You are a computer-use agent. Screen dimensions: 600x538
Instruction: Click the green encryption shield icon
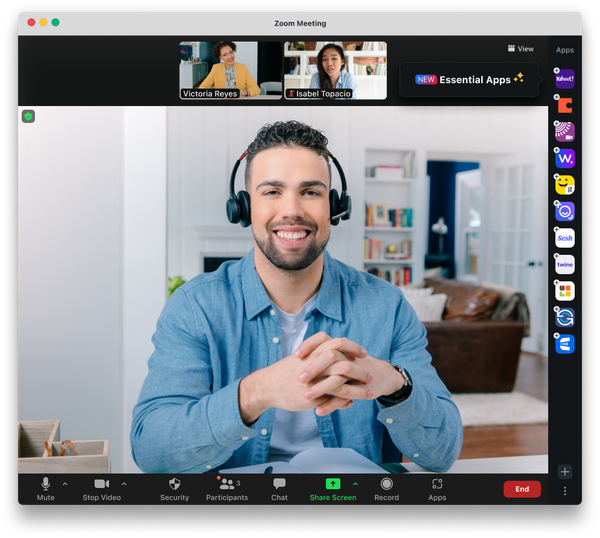[x=28, y=116]
